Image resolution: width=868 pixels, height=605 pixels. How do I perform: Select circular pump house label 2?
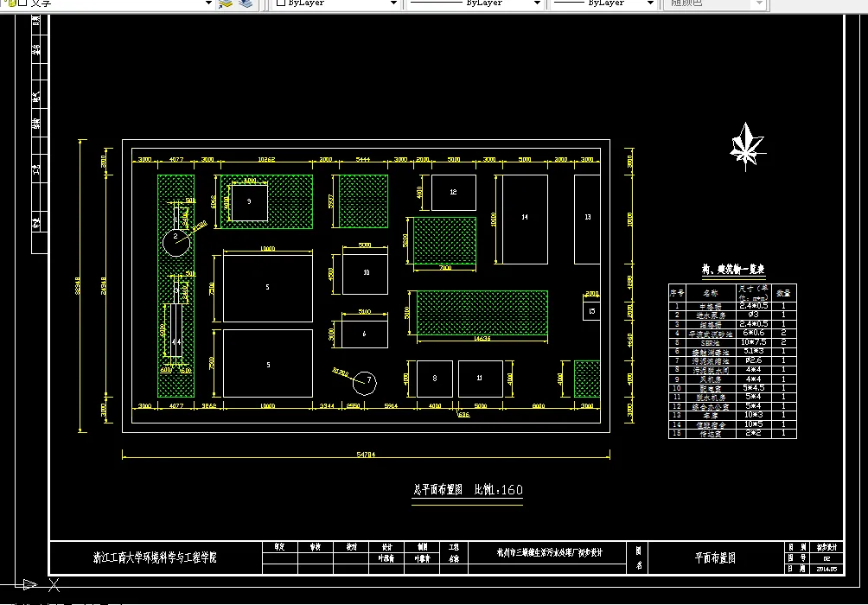[x=176, y=236]
